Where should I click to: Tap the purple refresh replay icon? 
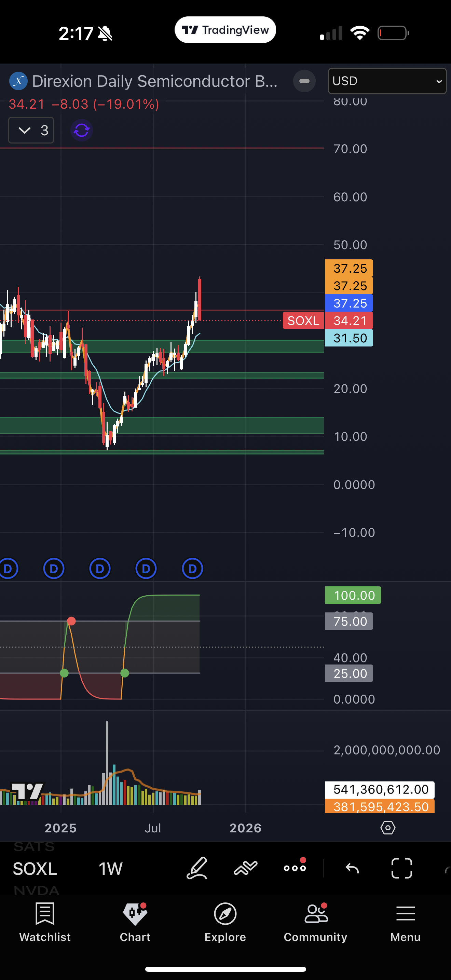click(82, 131)
